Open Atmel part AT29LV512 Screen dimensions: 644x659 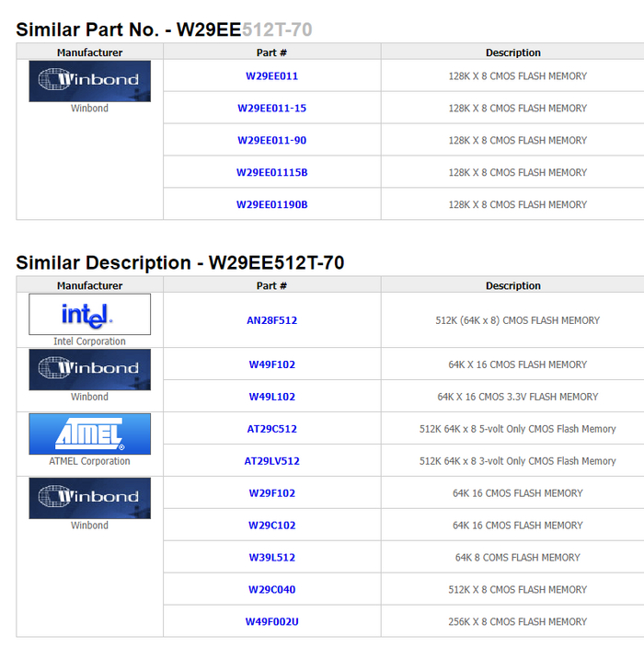(271, 461)
